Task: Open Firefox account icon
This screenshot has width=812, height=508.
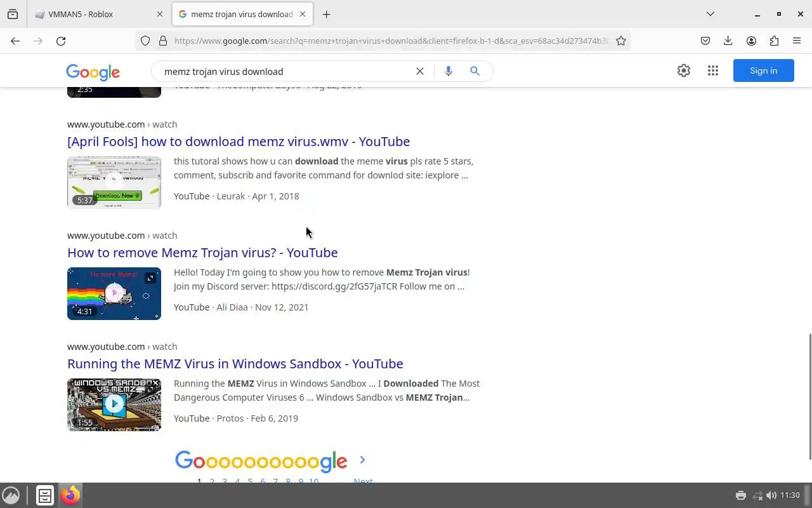Action: pyautogui.click(x=751, y=41)
